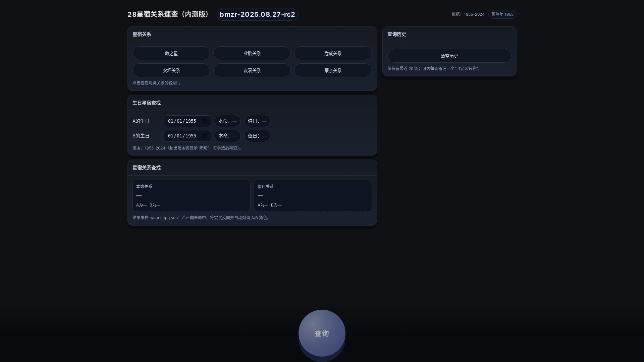Open the 危成关系 explanation

pyautogui.click(x=333, y=53)
